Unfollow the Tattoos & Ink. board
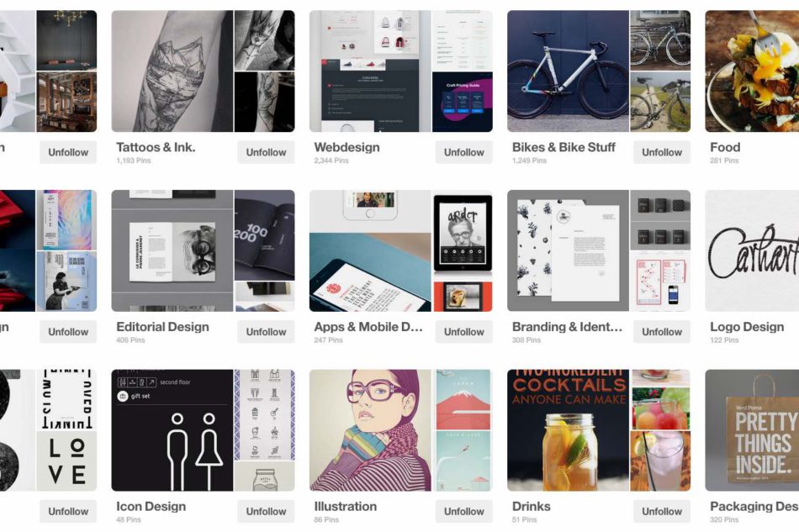The image size is (799, 532). click(266, 152)
